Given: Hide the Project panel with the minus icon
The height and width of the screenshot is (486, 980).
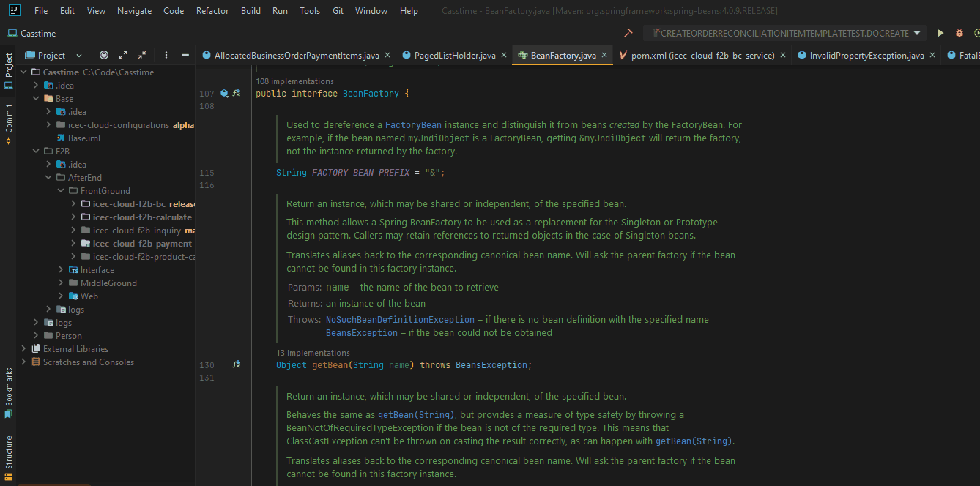Looking at the screenshot, I should click(x=185, y=54).
